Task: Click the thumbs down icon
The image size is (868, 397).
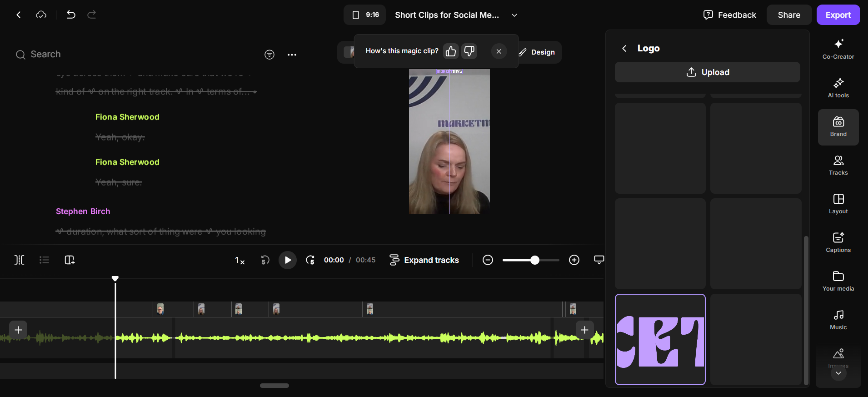Action: [469, 51]
